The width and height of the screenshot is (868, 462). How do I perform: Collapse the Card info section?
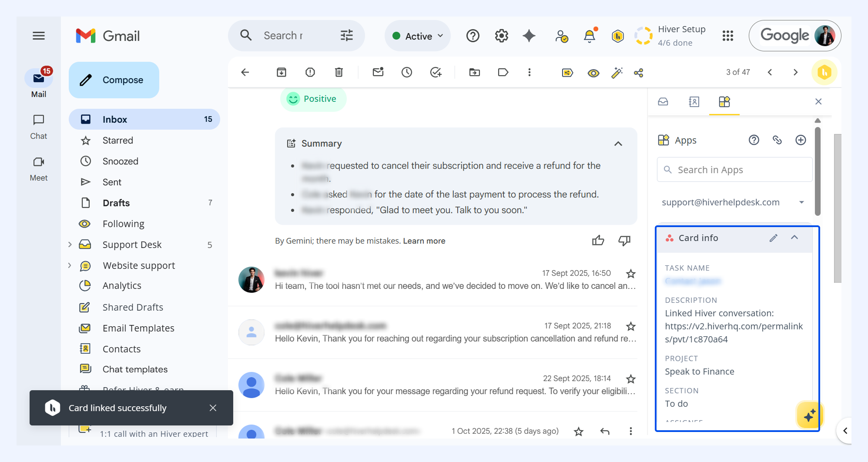794,238
